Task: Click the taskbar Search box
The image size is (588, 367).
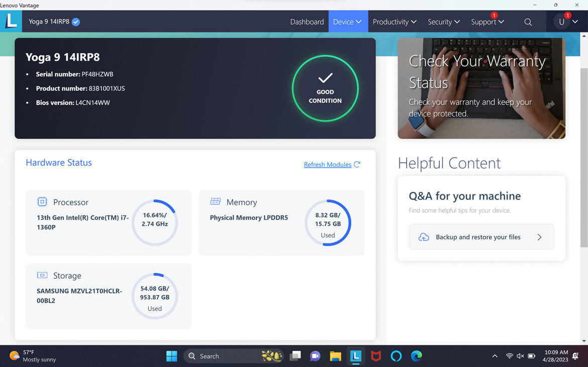Action: click(x=233, y=356)
